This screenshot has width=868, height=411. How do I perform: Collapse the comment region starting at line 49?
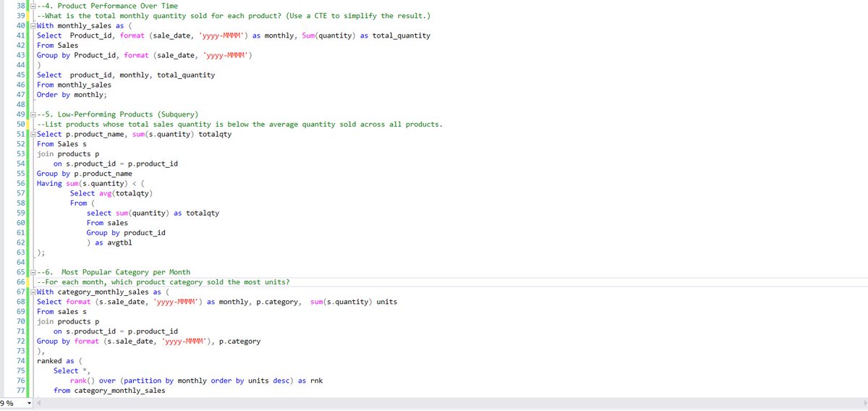point(33,114)
